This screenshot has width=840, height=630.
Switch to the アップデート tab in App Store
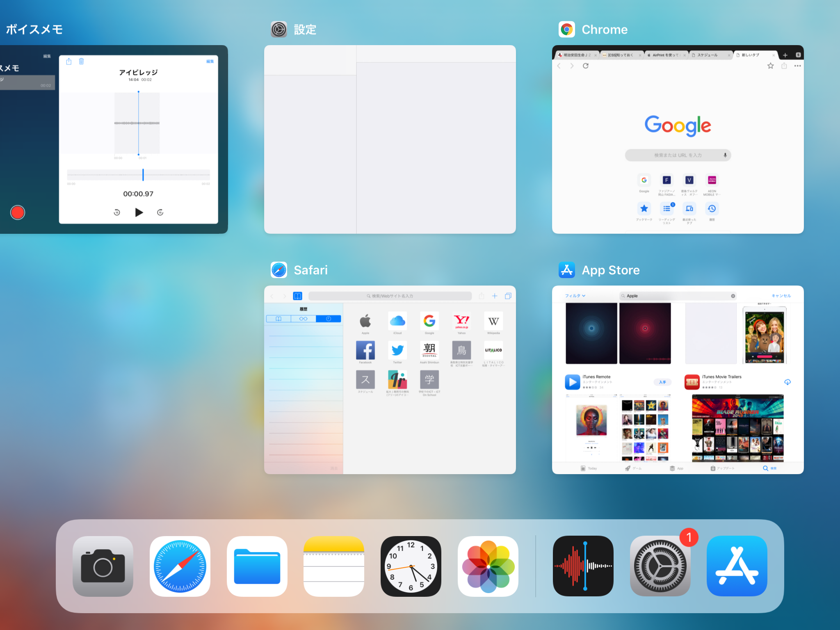pos(722,468)
